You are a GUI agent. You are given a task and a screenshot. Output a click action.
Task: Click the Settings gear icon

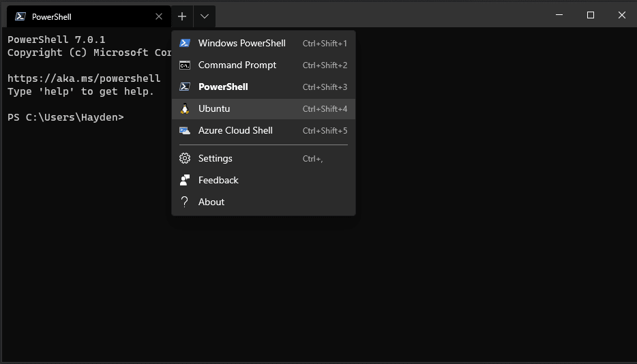tap(185, 158)
